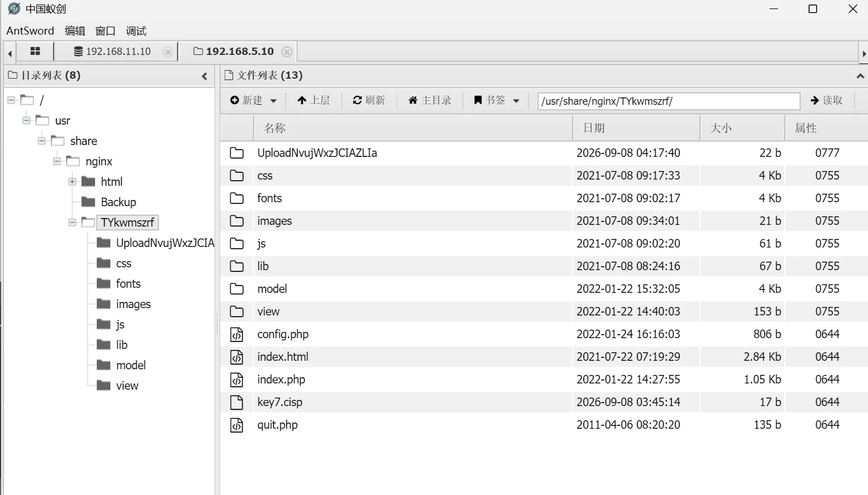Click the 读取 read button

tap(827, 100)
